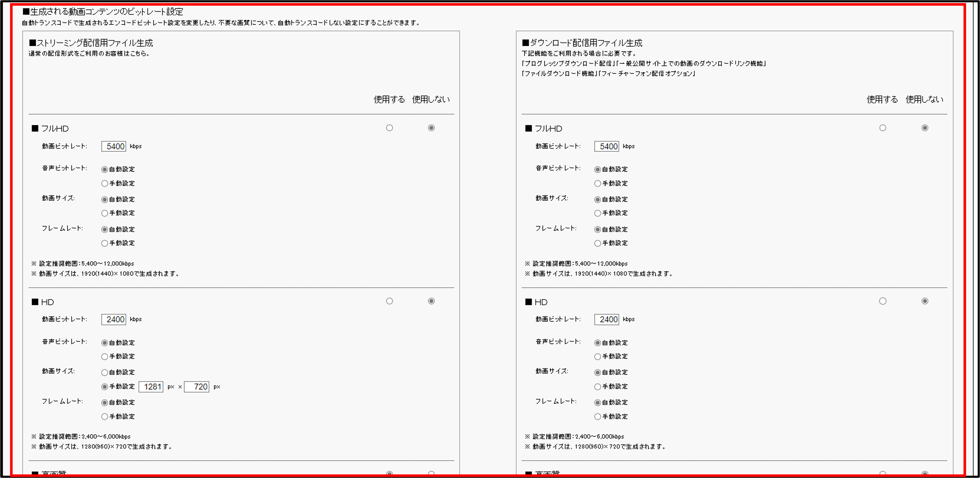The height and width of the screenshot is (478, 980).
Task: Set download HD 音声ビットレート to 自動設定
Action: click(x=598, y=343)
